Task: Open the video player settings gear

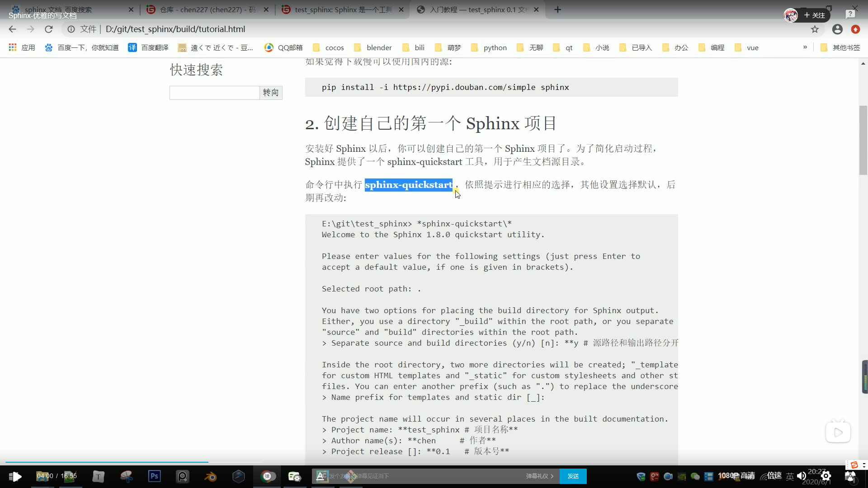Action: (x=826, y=476)
